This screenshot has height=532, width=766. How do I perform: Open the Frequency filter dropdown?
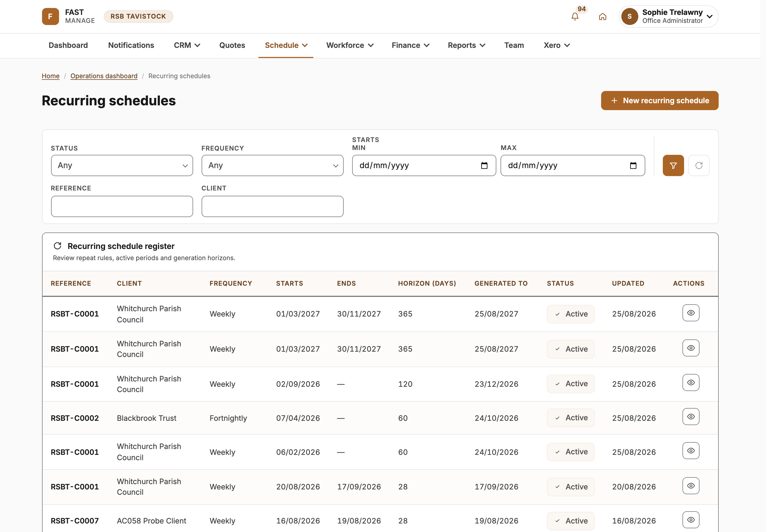click(272, 165)
